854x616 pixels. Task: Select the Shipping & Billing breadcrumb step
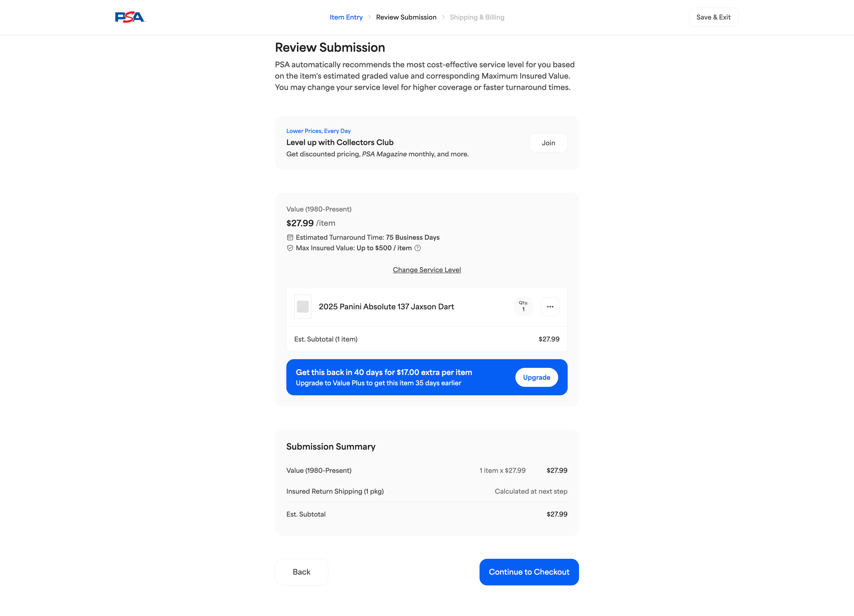[x=477, y=17]
